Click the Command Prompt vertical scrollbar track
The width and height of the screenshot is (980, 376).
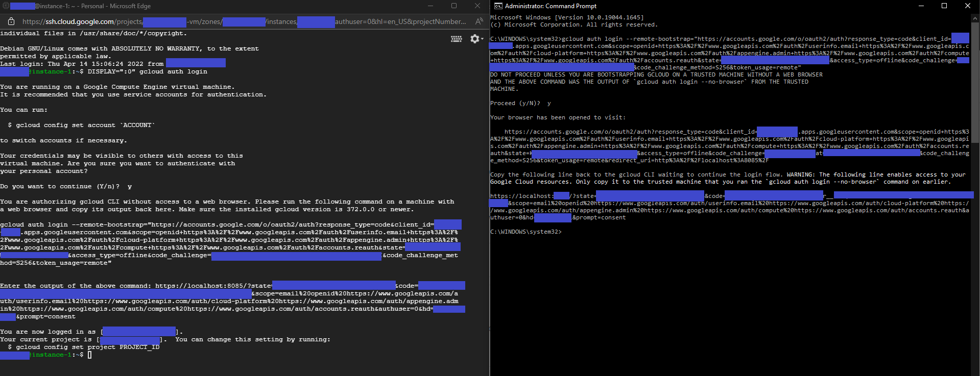975,255
